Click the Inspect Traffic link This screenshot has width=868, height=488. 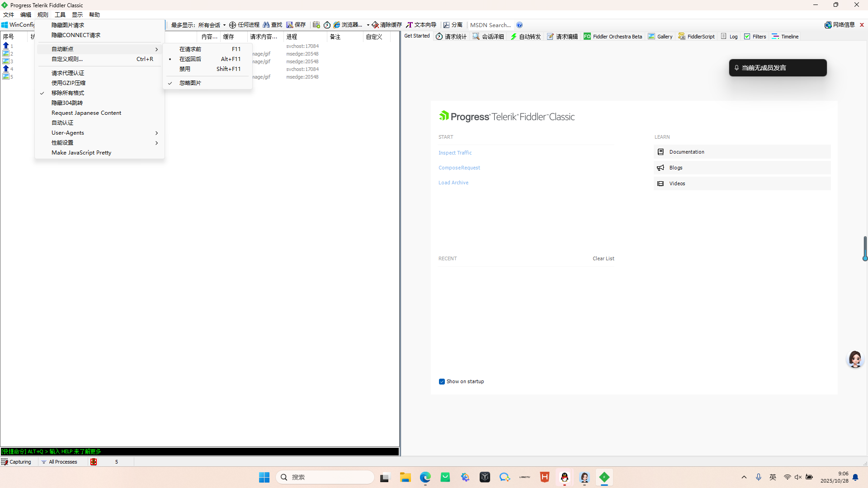[455, 153]
